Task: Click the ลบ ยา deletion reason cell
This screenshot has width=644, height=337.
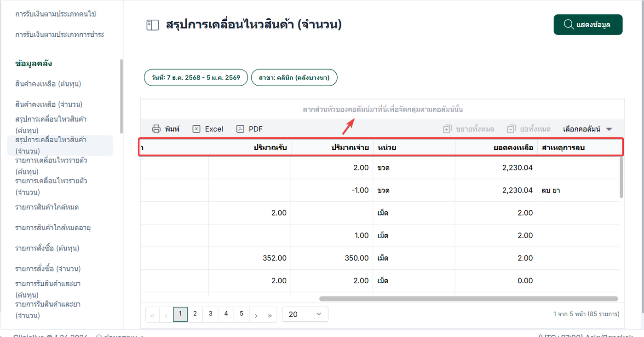Action: [578, 190]
